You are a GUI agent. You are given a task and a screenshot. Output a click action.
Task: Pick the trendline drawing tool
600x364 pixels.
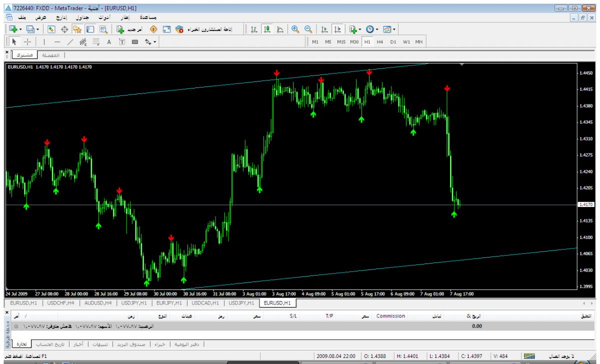click(70, 42)
